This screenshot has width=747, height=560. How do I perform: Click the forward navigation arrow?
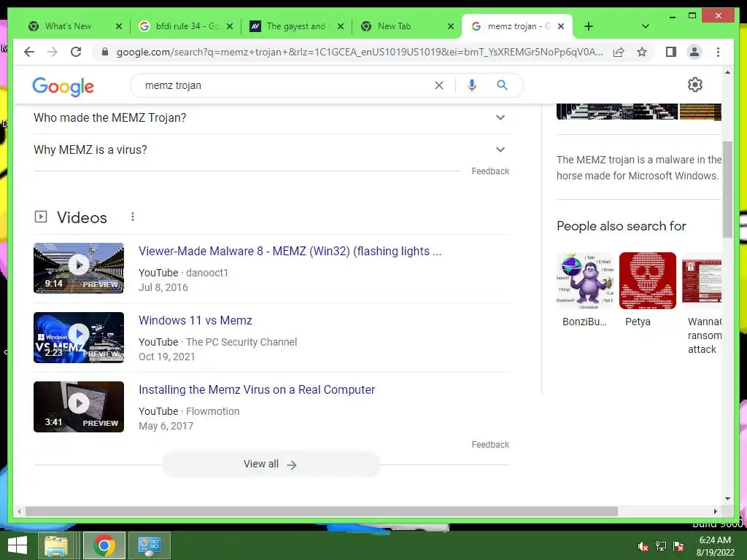click(53, 52)
